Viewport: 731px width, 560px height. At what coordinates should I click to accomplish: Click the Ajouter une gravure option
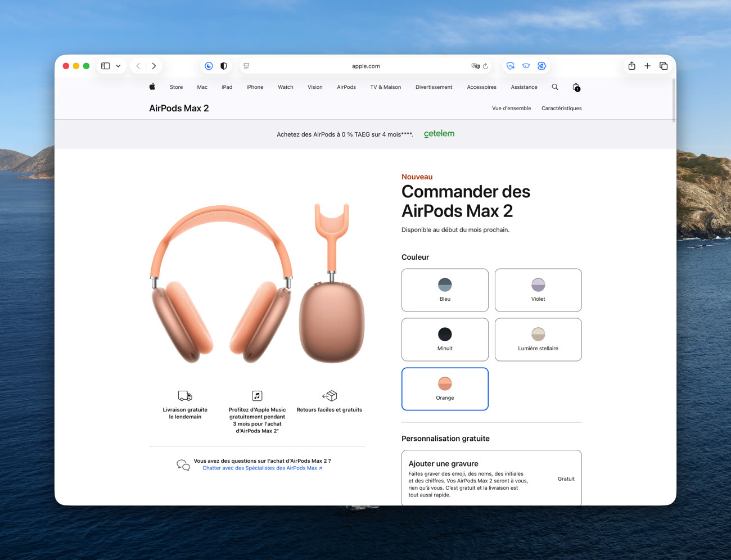click(x=491, y=478)
